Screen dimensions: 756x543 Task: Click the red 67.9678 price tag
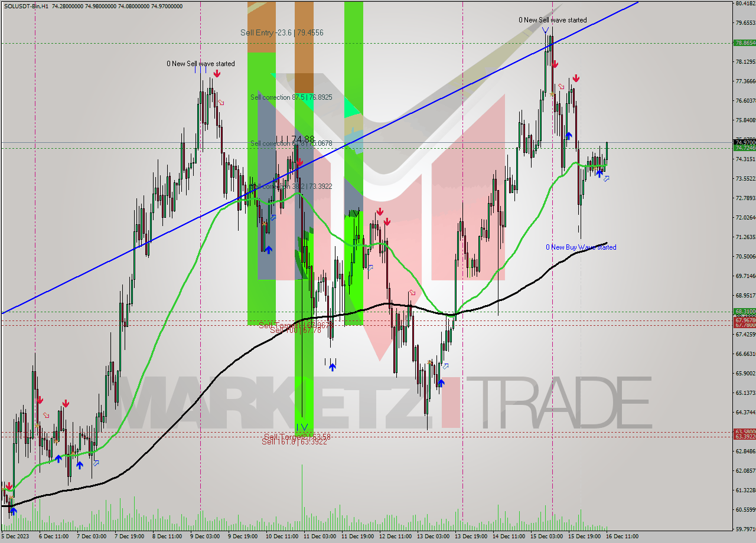click(x=744, y=320)
